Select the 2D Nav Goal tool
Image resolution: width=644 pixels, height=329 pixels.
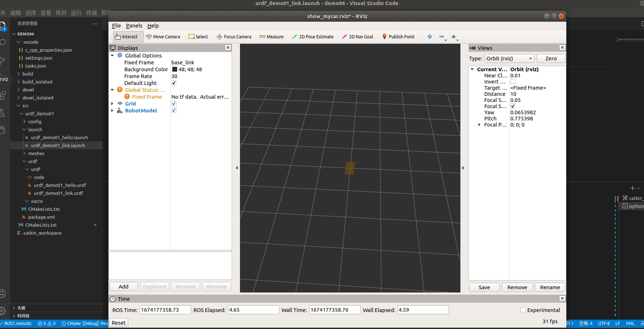point(357,37)
